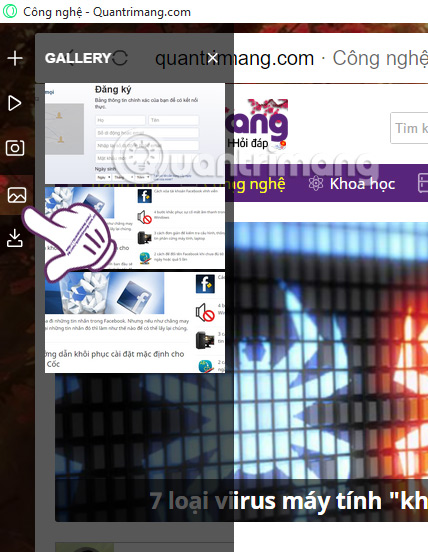
Task: Select the second gallery snapshot thumbnail
Action: point(135,228)
